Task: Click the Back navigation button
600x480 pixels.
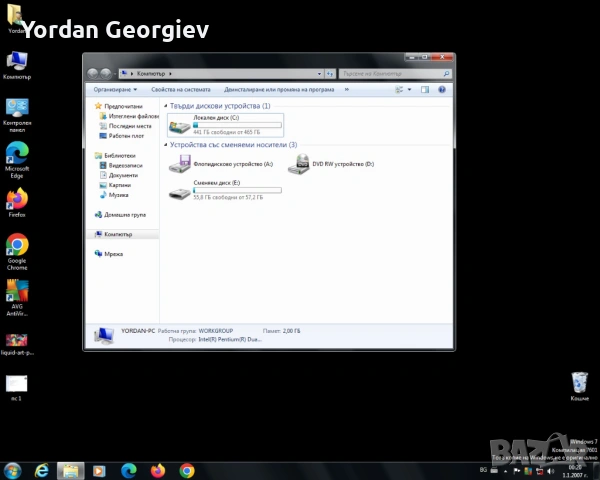Action: tap(93, 73)
